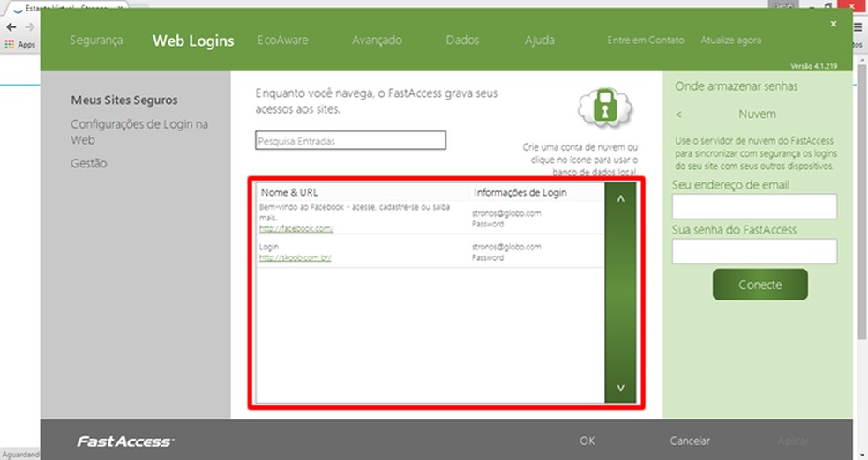Open the Gestão section
The height and width of the screenshot is (460, 868).
click(x=88, y=163)
